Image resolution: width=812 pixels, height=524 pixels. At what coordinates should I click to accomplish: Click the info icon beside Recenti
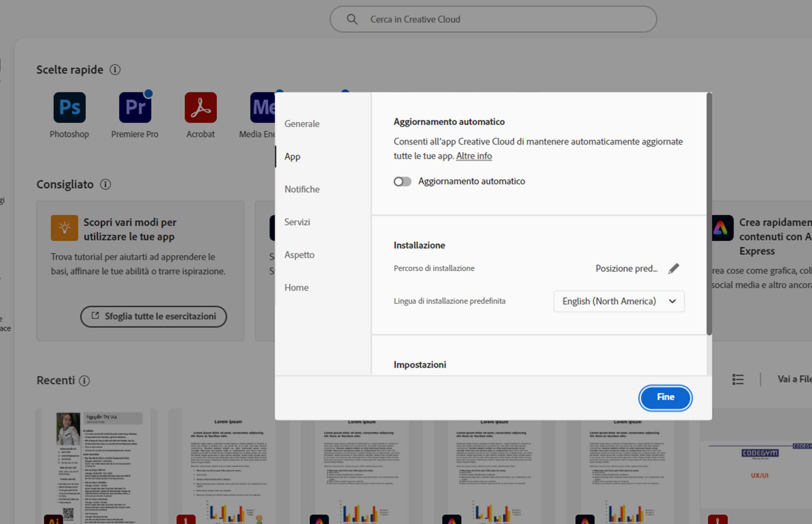click(x=85, y=381)
